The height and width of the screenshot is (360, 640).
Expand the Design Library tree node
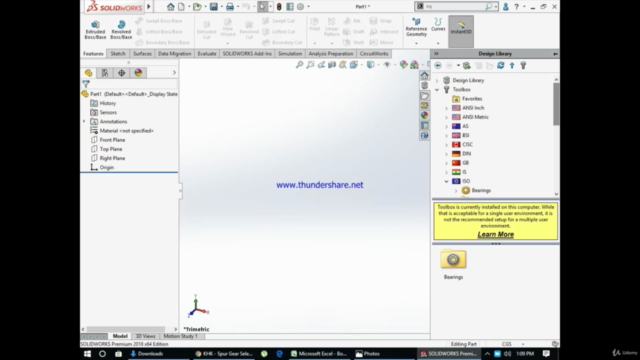437,80
